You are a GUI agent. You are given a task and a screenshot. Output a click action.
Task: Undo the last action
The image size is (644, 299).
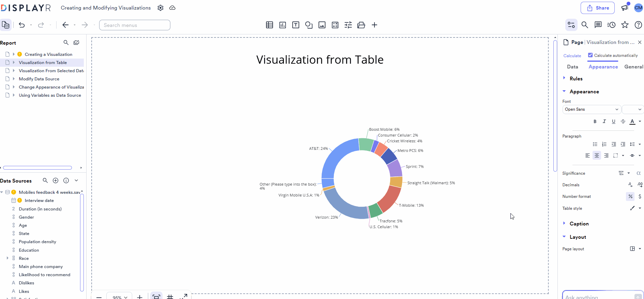(x=22, y=25)
